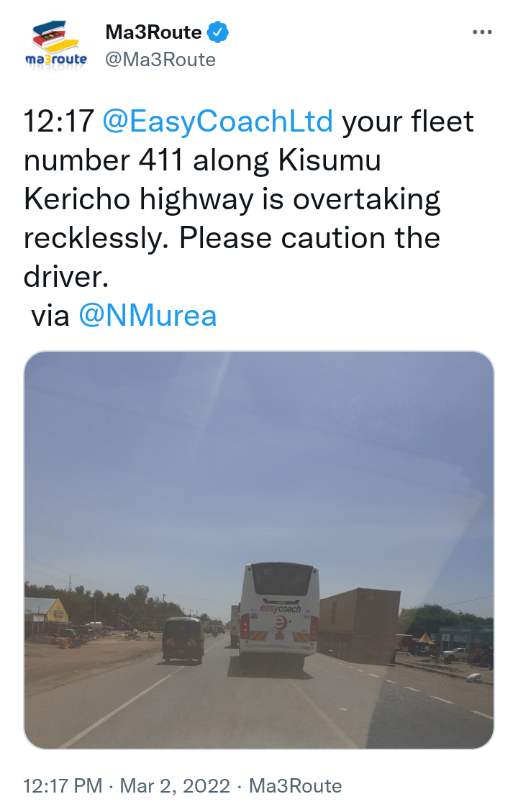Open the Ma3Route profile avatar
Image resolution: width=518 pixels, height=812 pixels.
pyautogui.click(x=56, y=45)
